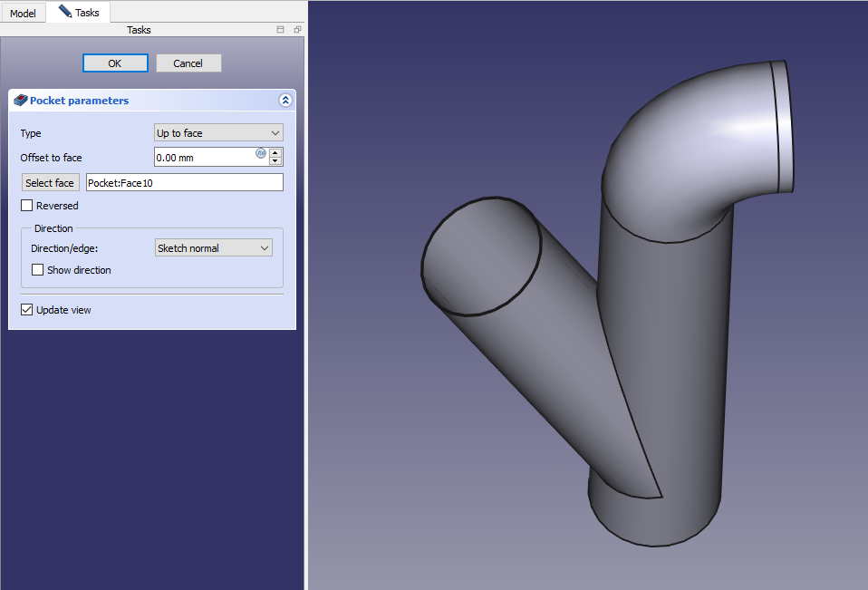Increase offset with the up arrow
Viewport: 868px width, 590px height.
275,152
